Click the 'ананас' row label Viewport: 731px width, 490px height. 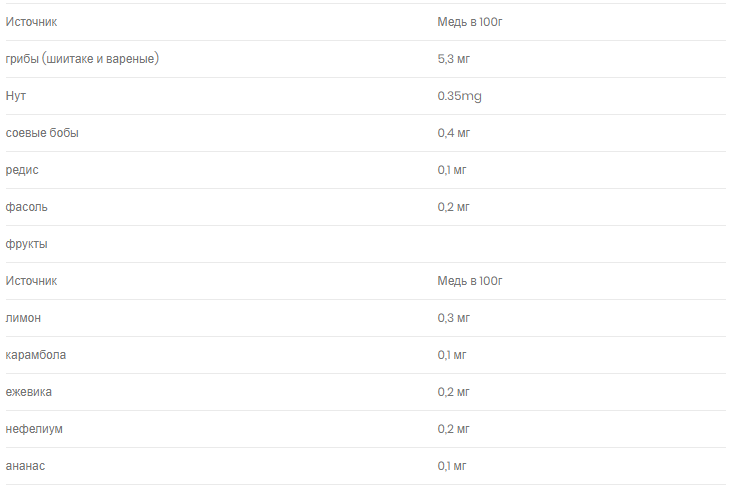pyautogui.click(x=25, y=466)
